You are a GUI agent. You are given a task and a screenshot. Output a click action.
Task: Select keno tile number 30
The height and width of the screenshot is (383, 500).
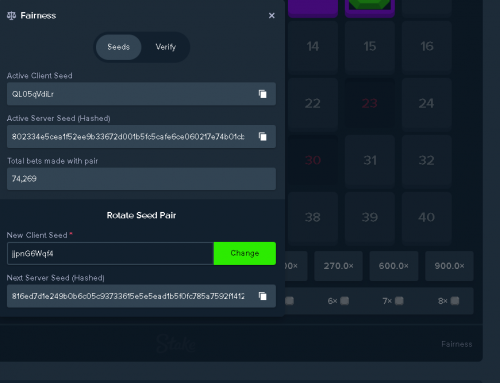(313, 161)
